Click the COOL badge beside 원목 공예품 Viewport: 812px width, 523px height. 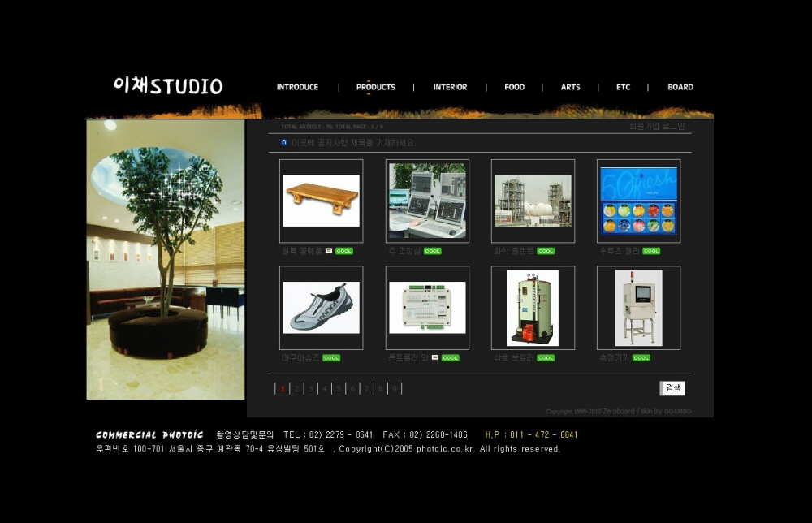tap(344, 251)
